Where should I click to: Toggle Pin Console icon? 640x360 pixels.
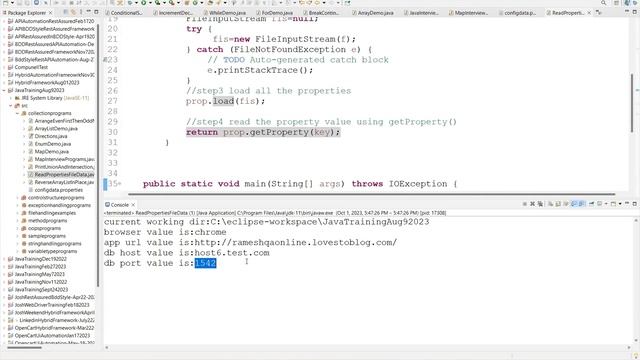(591, 204)
